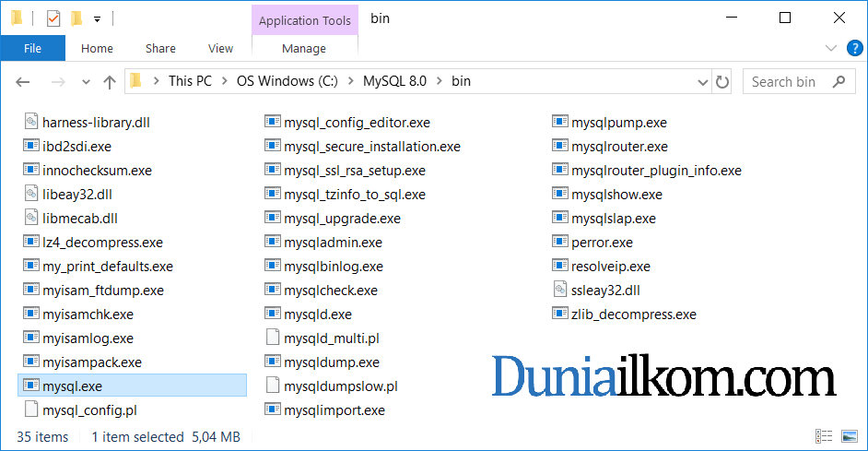Select the mysqlimport.exe file icon
The image size is (868, 451).
(273, 409)
